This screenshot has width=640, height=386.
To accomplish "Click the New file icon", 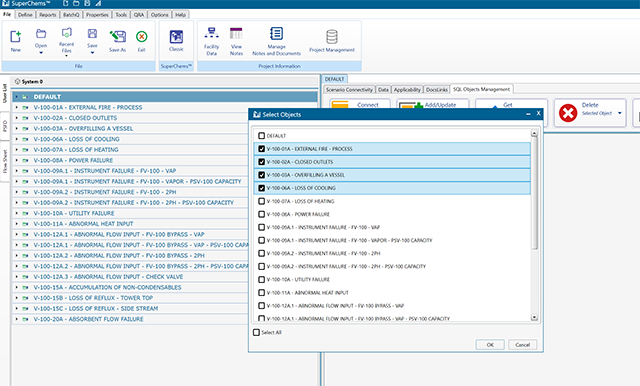I will point(16,36).
